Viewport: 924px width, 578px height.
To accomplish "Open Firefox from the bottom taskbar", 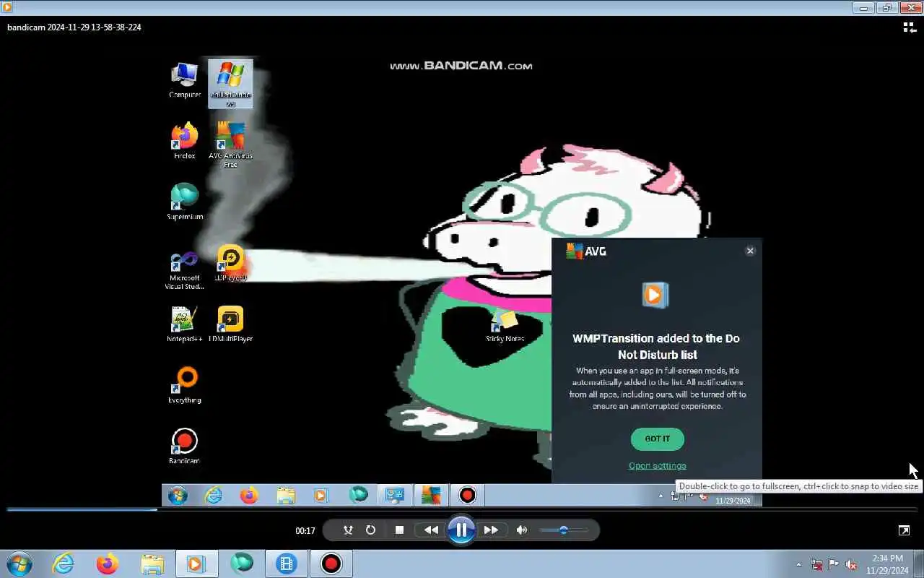I will 107,564.
